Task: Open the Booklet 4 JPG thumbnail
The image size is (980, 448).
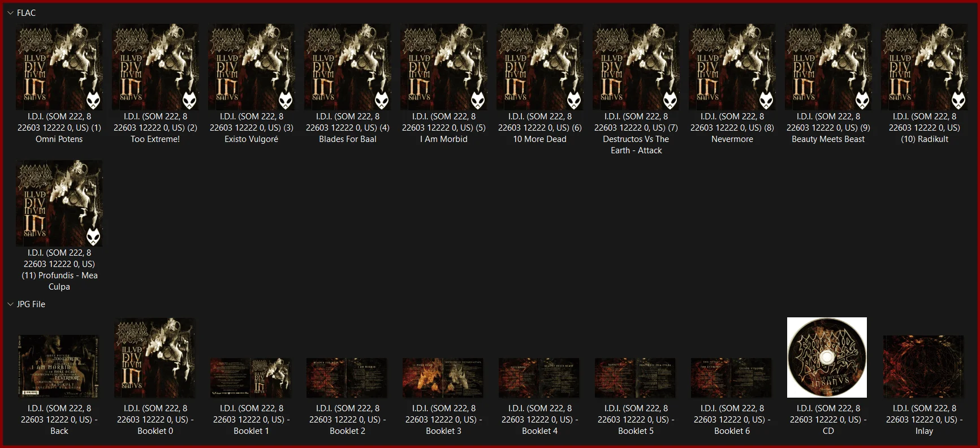Action: point(540,378)
